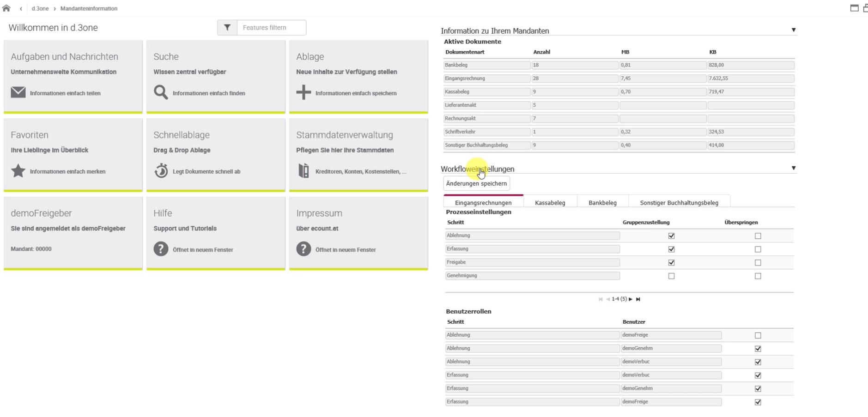868x417 pixels.
Task: Click the magnifier icon in Suche tile
Action: [161, 92]
